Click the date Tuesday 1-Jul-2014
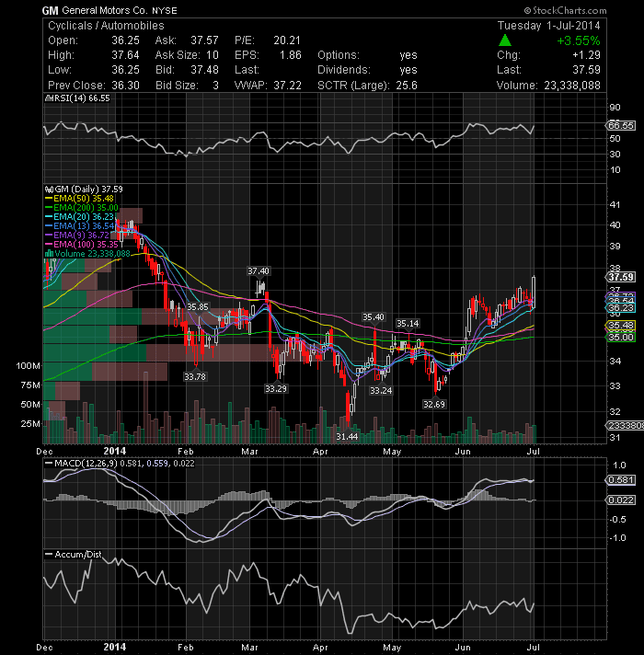Viewport: 644px width, 655px height. point(548,26)
